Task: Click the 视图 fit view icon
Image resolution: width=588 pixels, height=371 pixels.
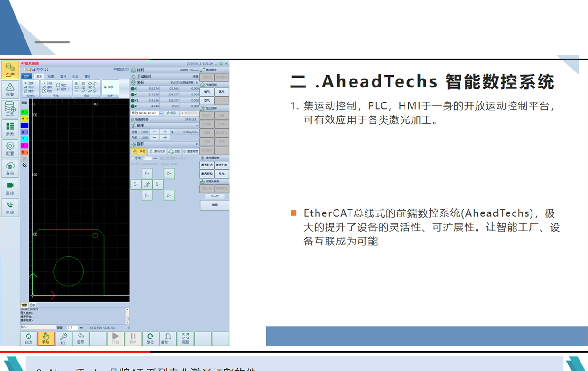Action: point(185,339)
